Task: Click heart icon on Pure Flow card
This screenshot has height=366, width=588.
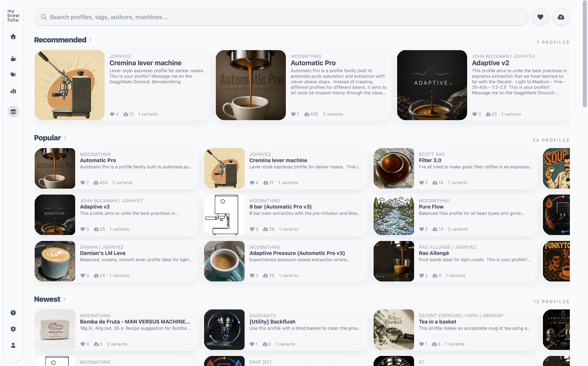Action: (x=422, y=229)
